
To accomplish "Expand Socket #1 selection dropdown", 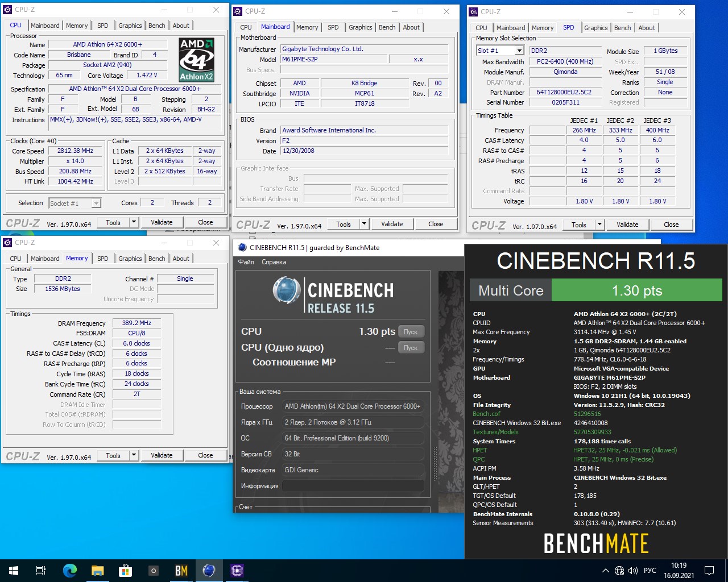I will coord(96,203).
